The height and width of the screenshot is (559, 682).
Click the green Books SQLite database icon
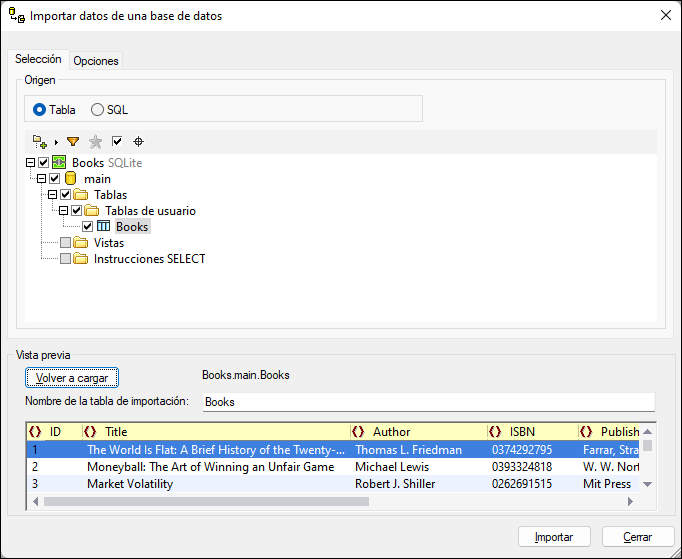pos(59,163)
